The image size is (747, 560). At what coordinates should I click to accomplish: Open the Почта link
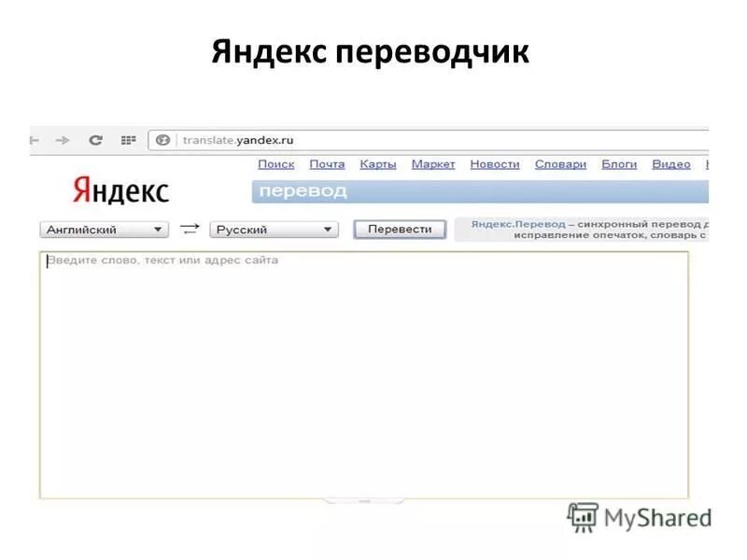(x=328, y=164)
